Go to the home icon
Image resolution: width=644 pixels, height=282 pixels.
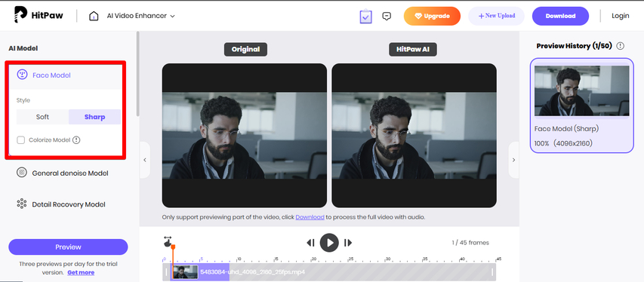pos(94,16)
